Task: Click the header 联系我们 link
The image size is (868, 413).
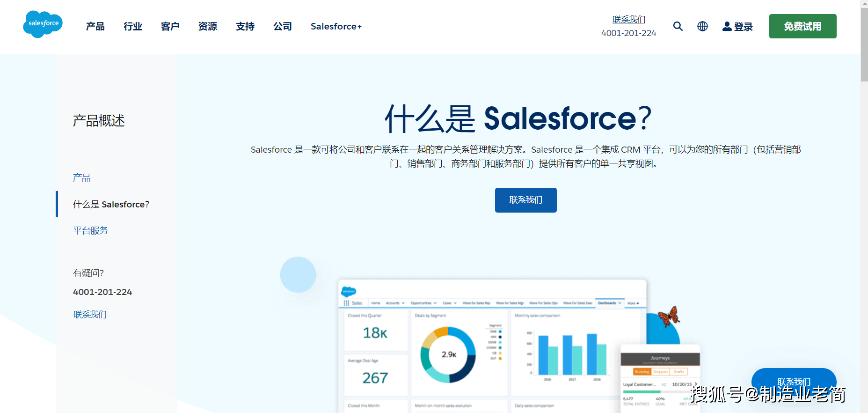Action: [629, 19]
